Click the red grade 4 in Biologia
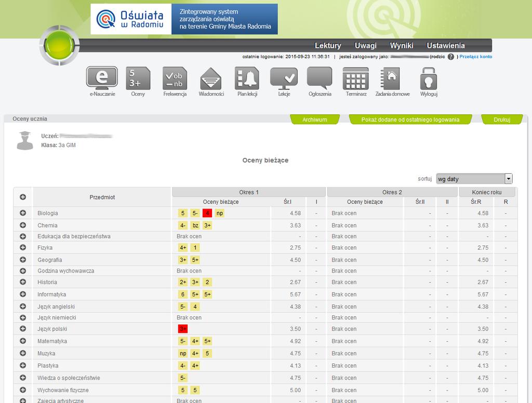 [x=207, y=213]
